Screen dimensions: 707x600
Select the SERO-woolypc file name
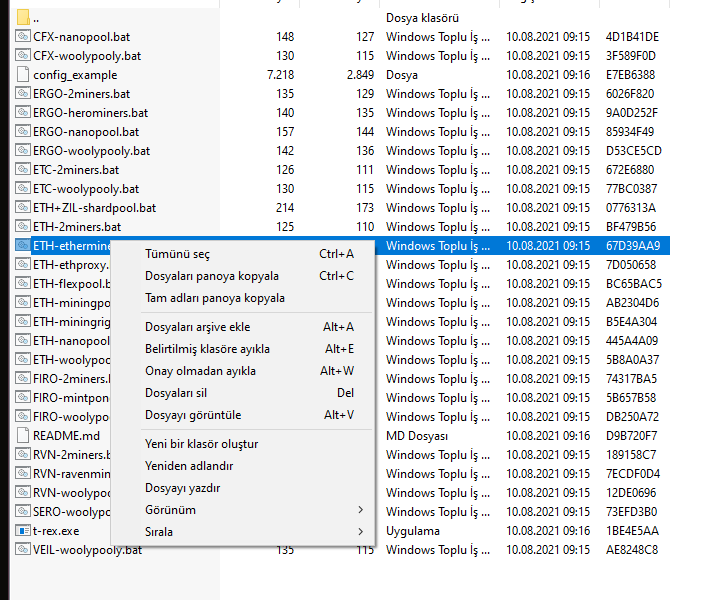71,512
